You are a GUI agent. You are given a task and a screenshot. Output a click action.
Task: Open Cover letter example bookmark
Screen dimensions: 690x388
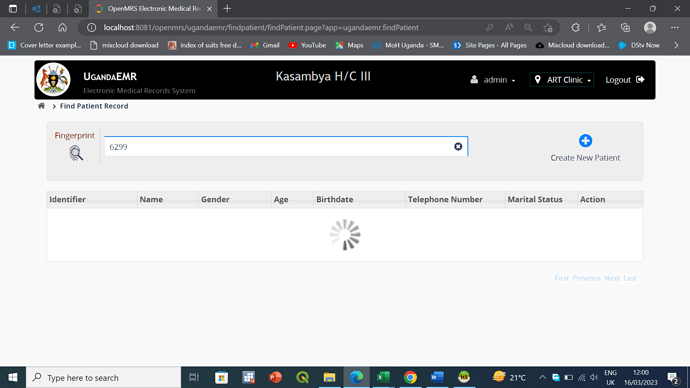pyautogui.click(x=44, y=45)
